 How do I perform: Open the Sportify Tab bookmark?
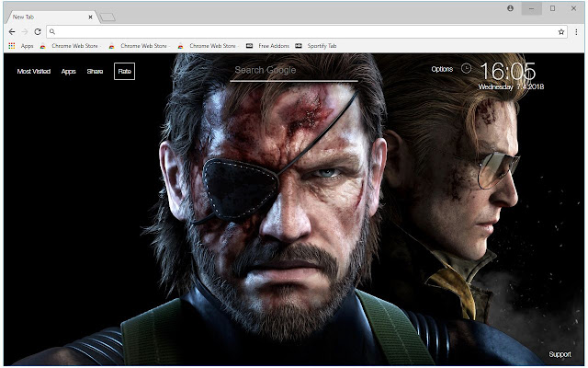tap(316, 46)
